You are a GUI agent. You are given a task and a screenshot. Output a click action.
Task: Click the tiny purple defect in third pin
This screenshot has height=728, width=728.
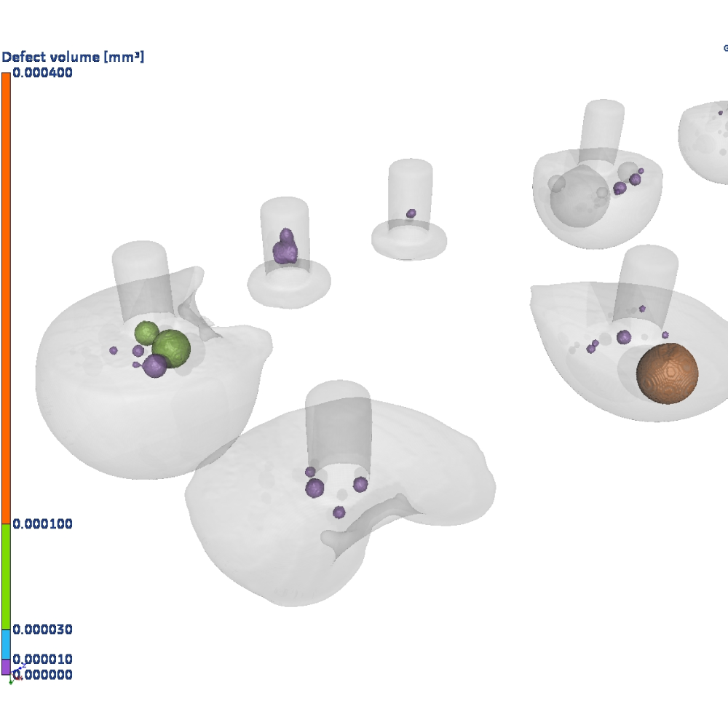411,213
